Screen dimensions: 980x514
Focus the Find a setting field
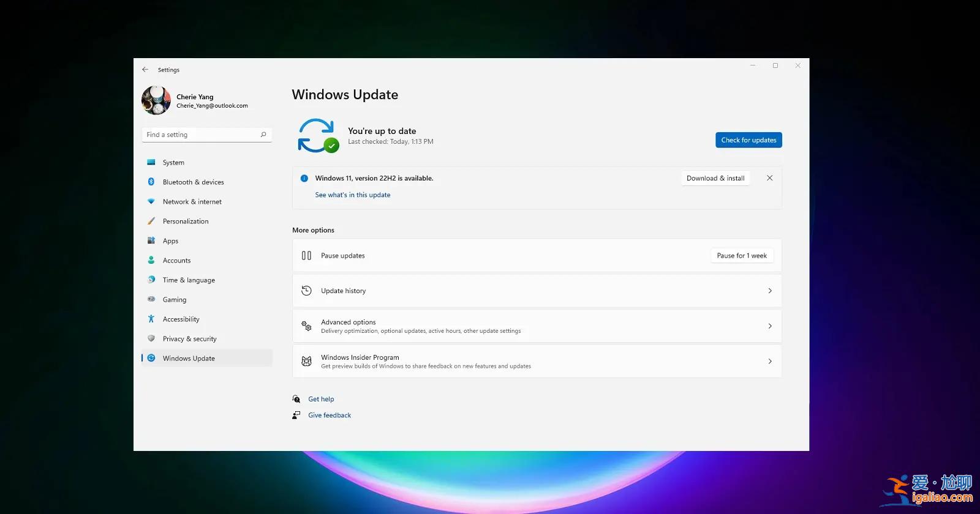(x=201, y=135)
